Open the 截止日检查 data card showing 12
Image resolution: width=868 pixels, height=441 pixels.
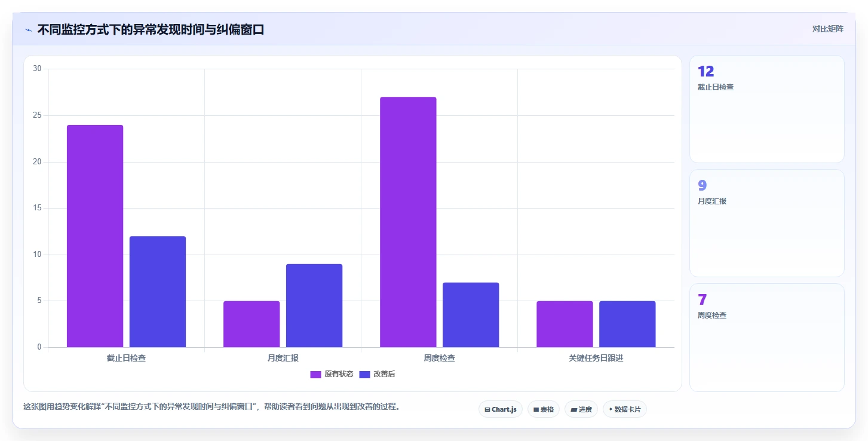click(767, 109)
